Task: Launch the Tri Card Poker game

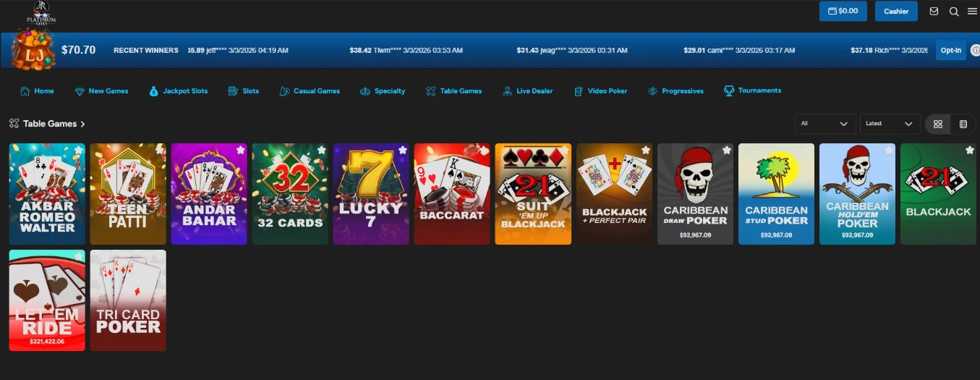Action: (x=128, y=300)
